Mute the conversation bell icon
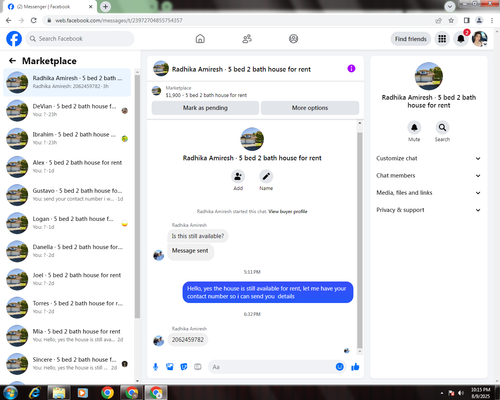500x400 pixels. [x=414, y=127]
